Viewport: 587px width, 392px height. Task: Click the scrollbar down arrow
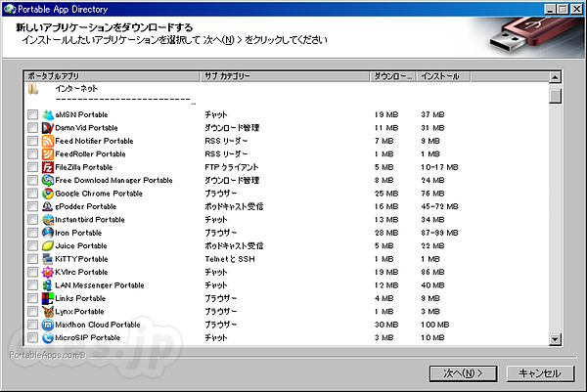click(x=555, y=338)
